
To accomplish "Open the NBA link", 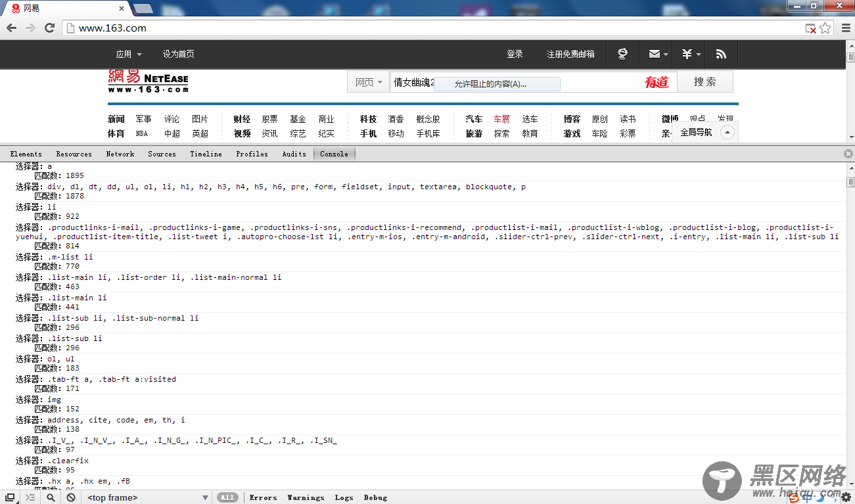I will (x=142, y=133).
